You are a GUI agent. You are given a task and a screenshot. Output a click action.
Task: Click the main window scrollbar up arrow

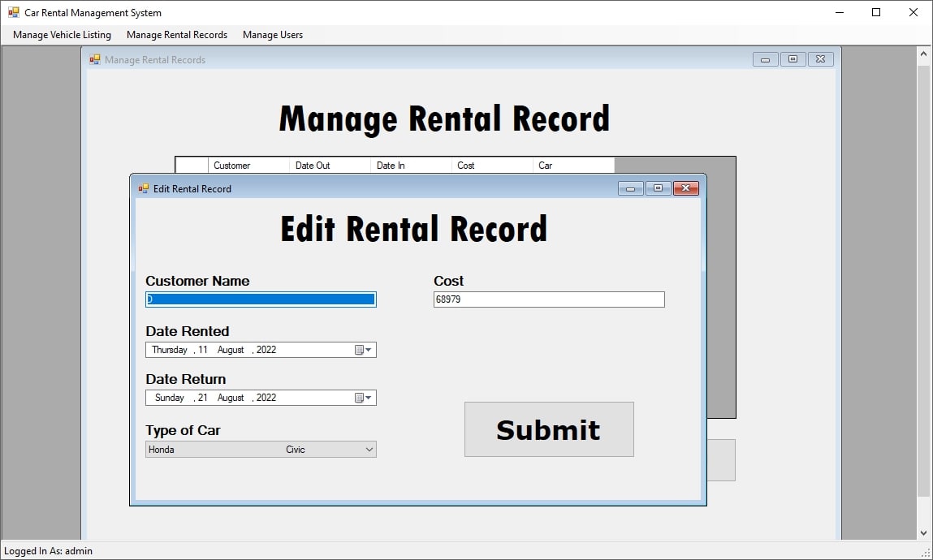pyautogui.click(x=923, y=54)
